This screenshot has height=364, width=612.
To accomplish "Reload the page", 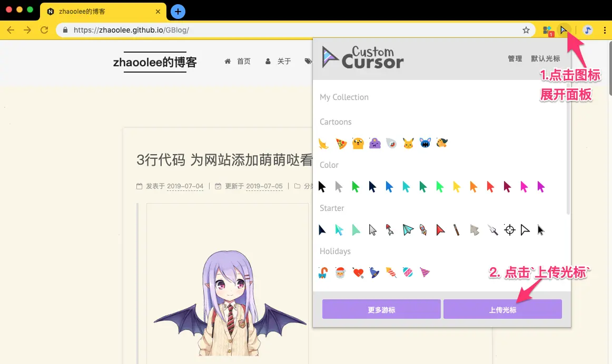I will (x=44, y=30).
